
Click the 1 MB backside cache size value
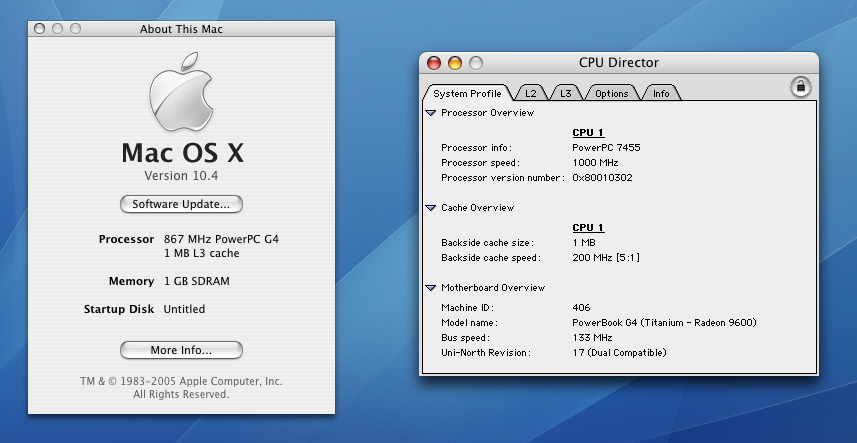(584, 243)
